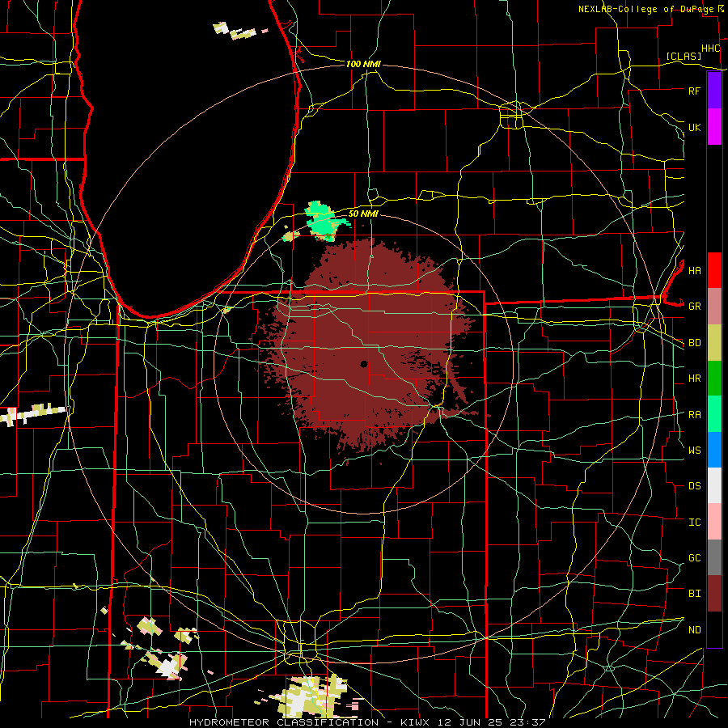Click the DS legend label text
Image resolution: width=728 pixels, height=728 pixels.
pyautogui.click(x=694, y=486)
